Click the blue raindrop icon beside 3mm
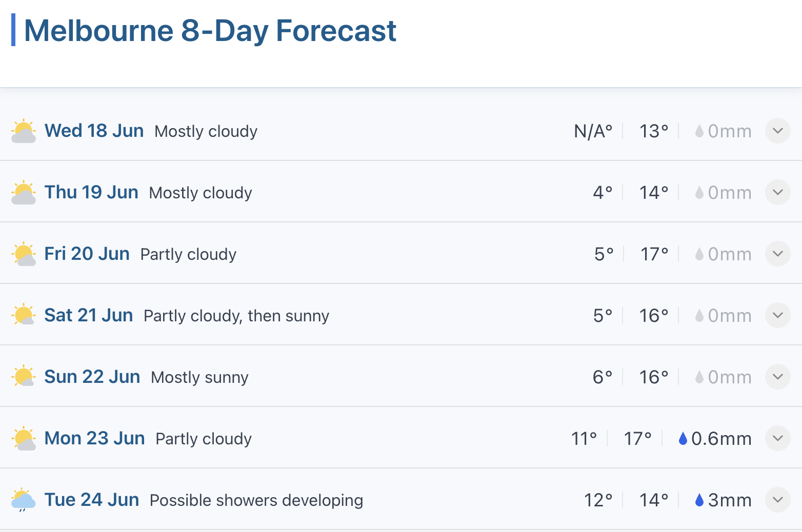Viewport: 802px width, 532px height. click(699, 500)
